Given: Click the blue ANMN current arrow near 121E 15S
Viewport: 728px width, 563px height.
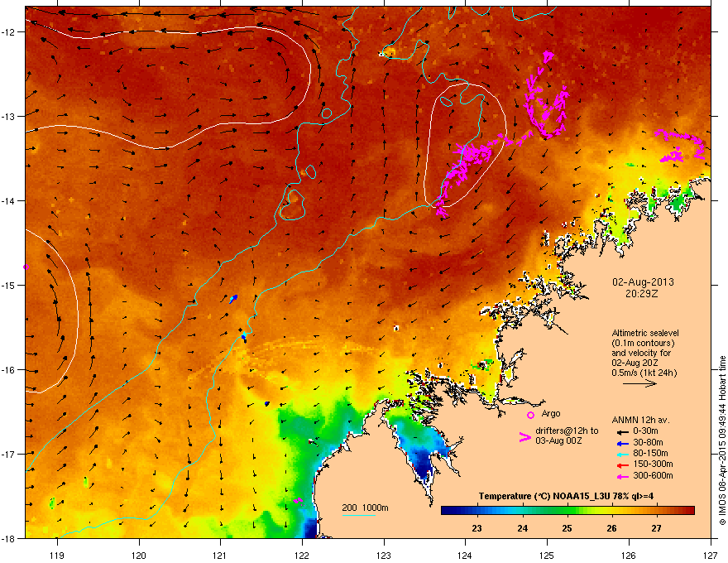Looking at the screenshot, I should point(233,299).
